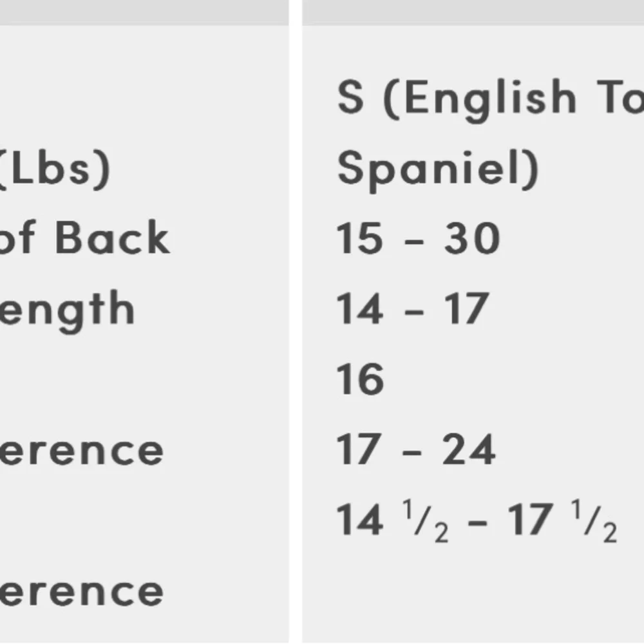Select the "17 – 24" measurement value
This screenshot has width=644, height=644.
(416, 450)
